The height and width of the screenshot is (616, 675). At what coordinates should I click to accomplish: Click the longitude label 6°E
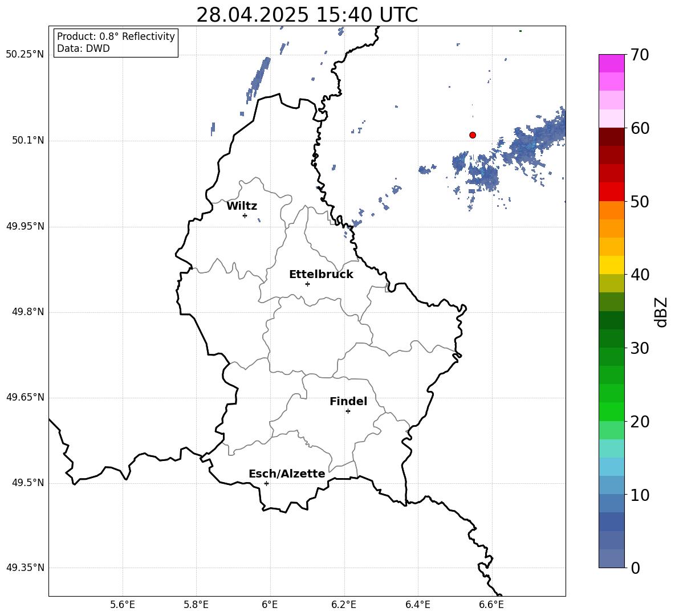coord(270,605)
